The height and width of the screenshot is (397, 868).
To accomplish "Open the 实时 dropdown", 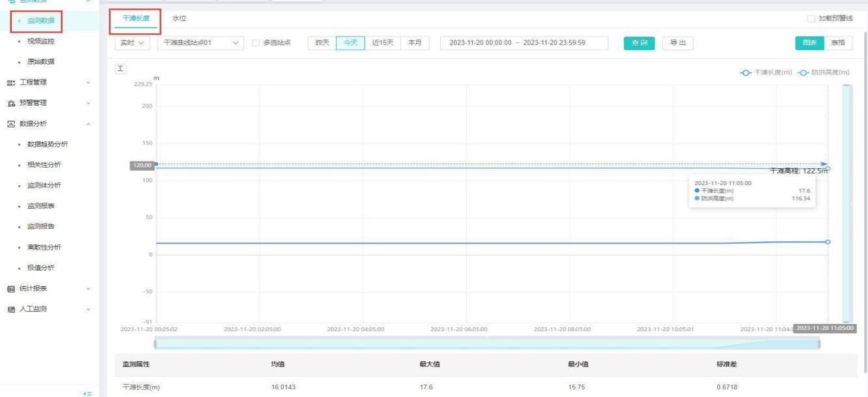I will [132, 43].
